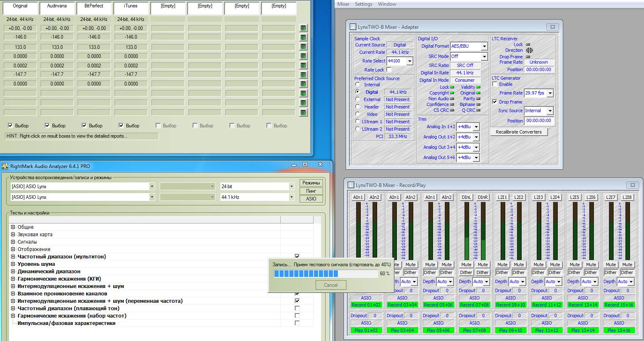Image resolution: width=644 pixels, height=341 pixels.
Task: Enable the Rate Lock checkbox
Action: [389, 70]
